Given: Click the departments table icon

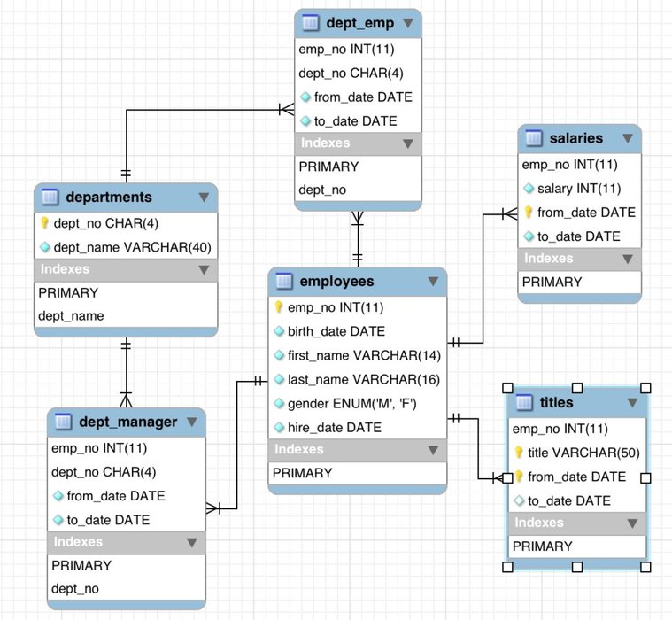Looking at the screenshot, I should [x=50, y=197].
